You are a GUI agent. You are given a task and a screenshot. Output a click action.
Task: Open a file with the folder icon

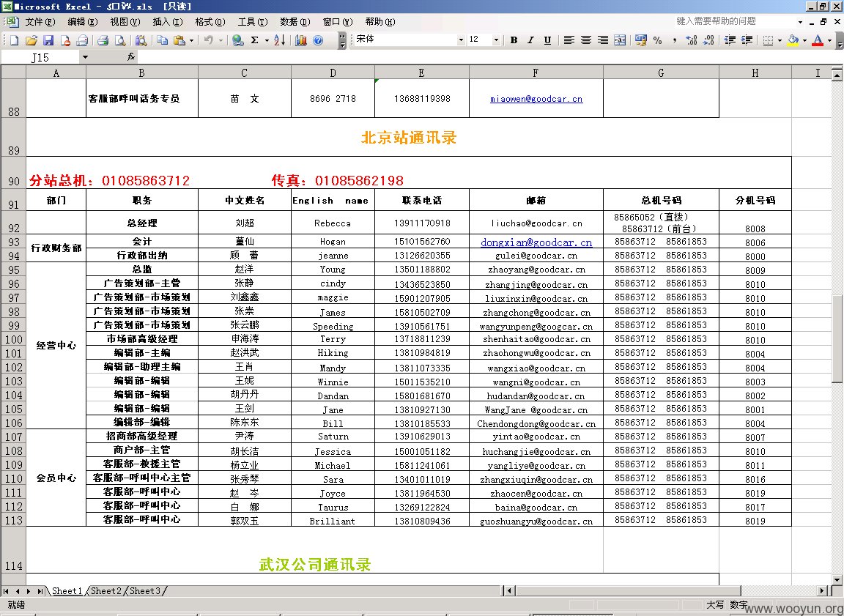pyautogui.click(x=32, y=40)
